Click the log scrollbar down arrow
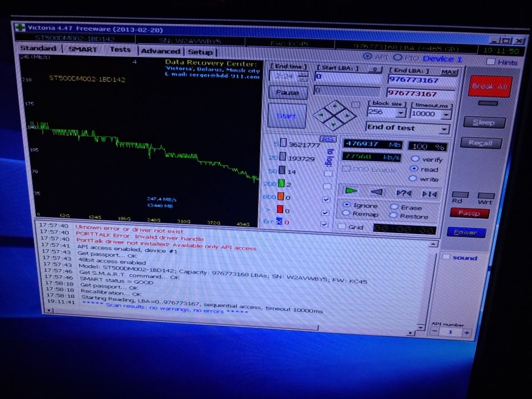 [x=421, y=327]
